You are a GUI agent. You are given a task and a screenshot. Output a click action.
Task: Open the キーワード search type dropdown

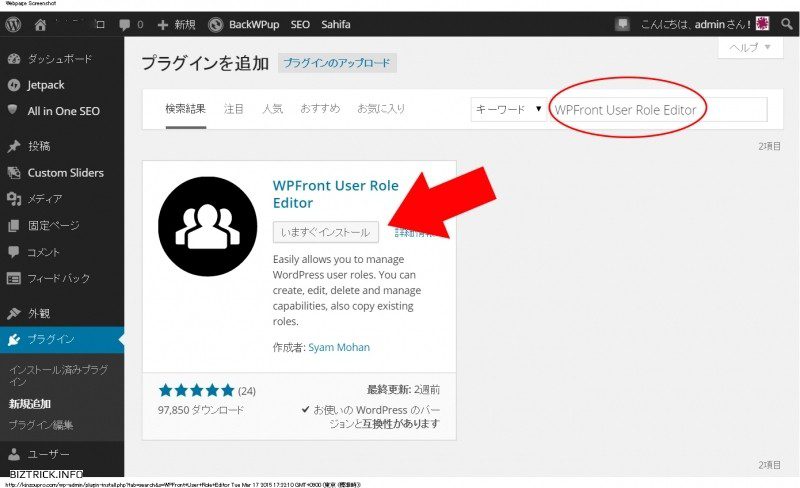(508, 109)
